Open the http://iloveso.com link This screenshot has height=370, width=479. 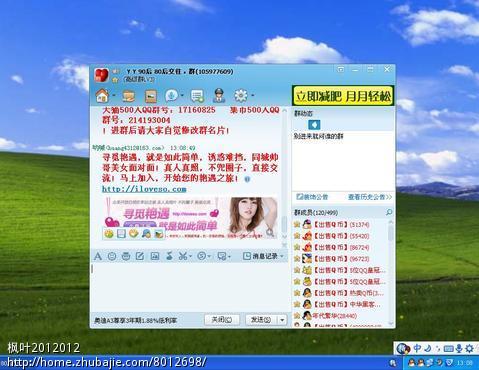click(x=144, y=189)
